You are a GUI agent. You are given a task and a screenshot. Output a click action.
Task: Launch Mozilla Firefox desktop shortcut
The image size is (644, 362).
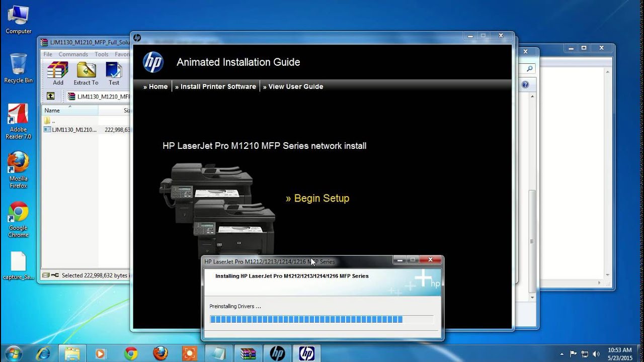[19, 170]
